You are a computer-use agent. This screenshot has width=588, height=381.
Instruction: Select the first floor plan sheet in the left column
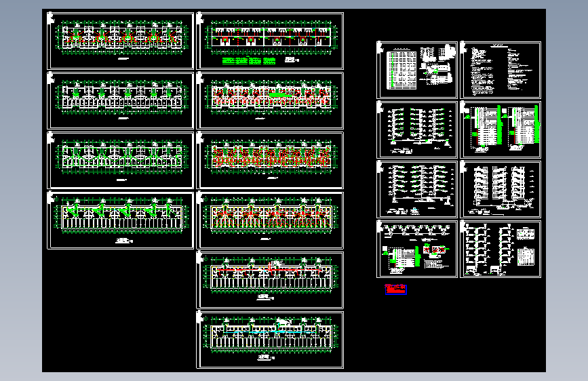[120, 41]
